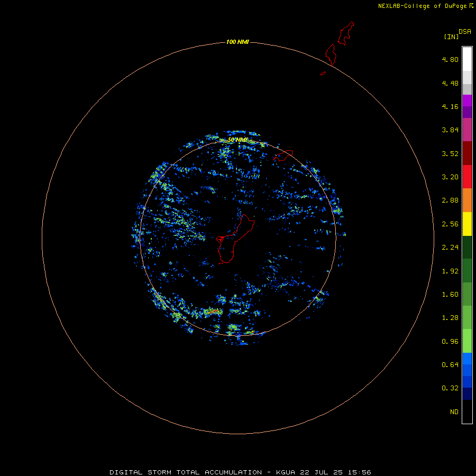This screenshot has height=476, width=476.
Task: Click the bright red swatch beside 3.20
Action: (x=467, y=177)
